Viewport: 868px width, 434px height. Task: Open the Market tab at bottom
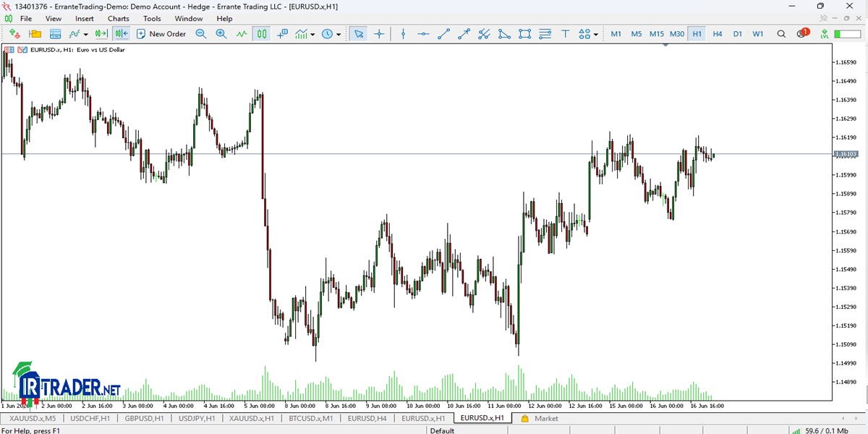click(540, 418)
